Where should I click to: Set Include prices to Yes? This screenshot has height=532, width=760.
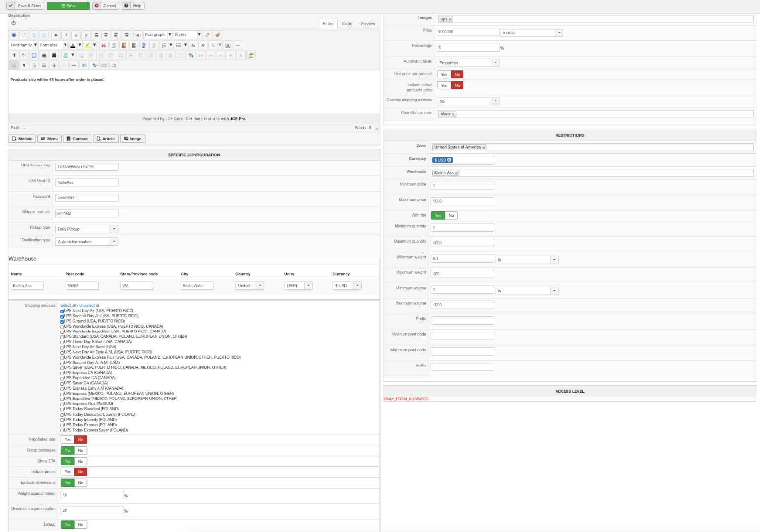(x=67, y=472)
